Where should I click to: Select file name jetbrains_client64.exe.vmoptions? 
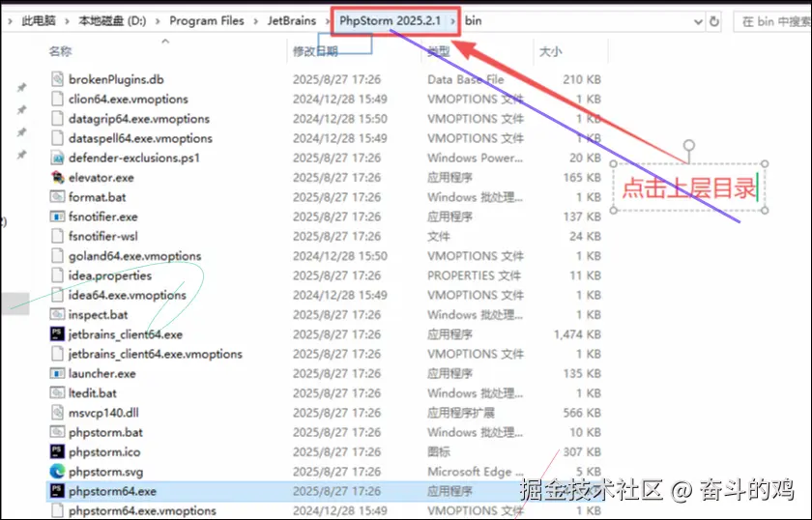[x=156, y=354]
